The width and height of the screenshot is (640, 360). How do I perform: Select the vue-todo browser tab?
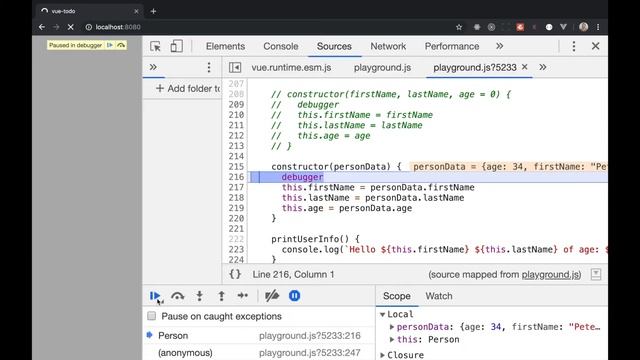pyautogui.click(x=89, y=11)
